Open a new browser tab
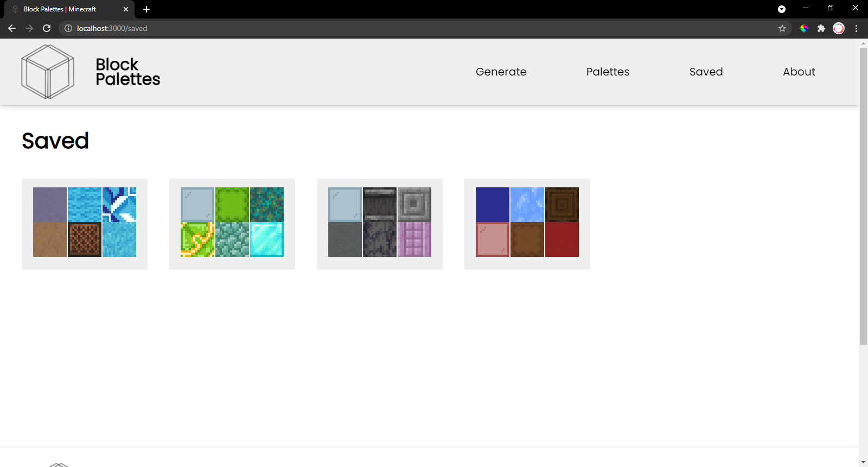Image resolution: width=868 pixels, height=467 pixels. 146,9
